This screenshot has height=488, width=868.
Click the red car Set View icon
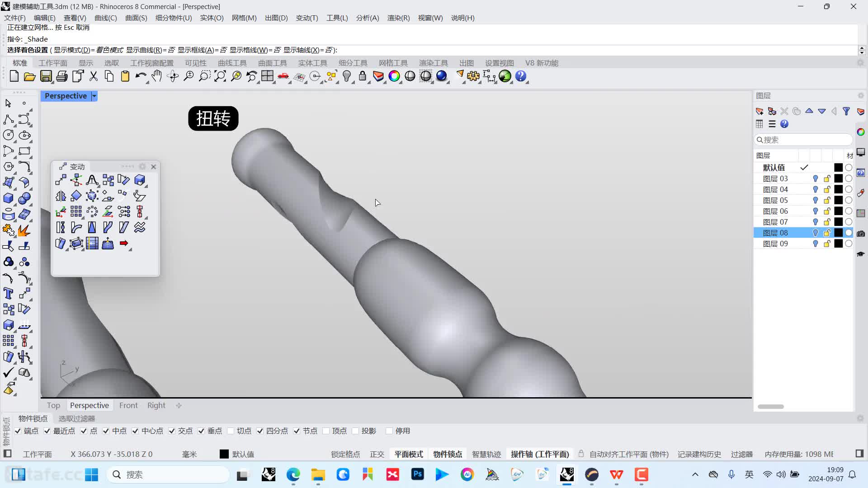point(283,76)
